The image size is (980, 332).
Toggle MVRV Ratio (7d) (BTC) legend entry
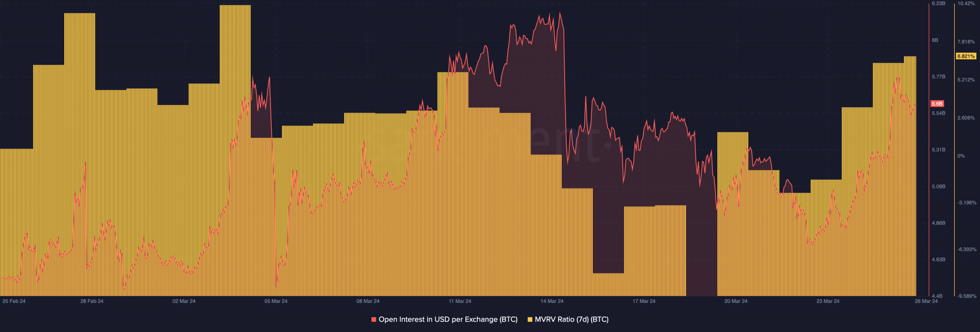click(x=568, y=319)
